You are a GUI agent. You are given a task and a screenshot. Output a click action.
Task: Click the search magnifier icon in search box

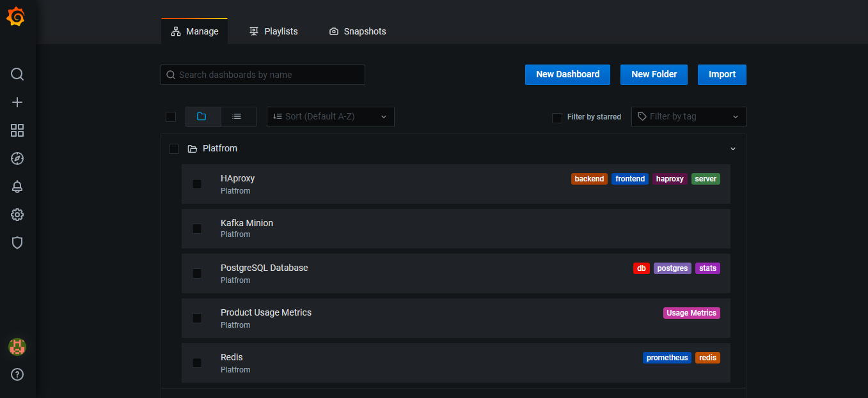(171, 75)
